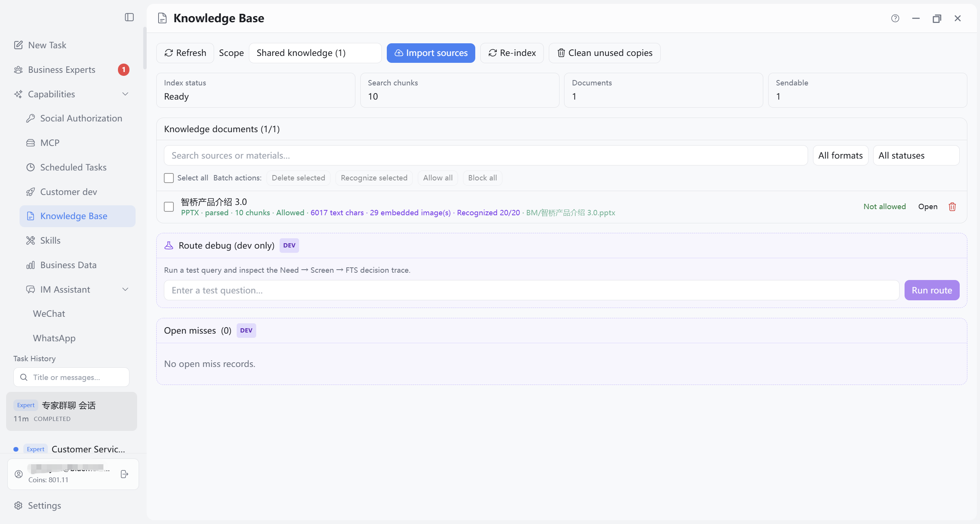Image resolution: width=980 pixels, height=524 pixels.
Task: Click the Index status Ready card
Action: click(255, 90)
